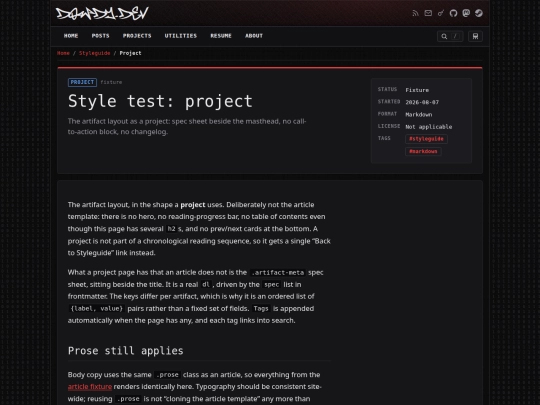Click the 'LICENSE' label in spec sheet

(389, 126)
